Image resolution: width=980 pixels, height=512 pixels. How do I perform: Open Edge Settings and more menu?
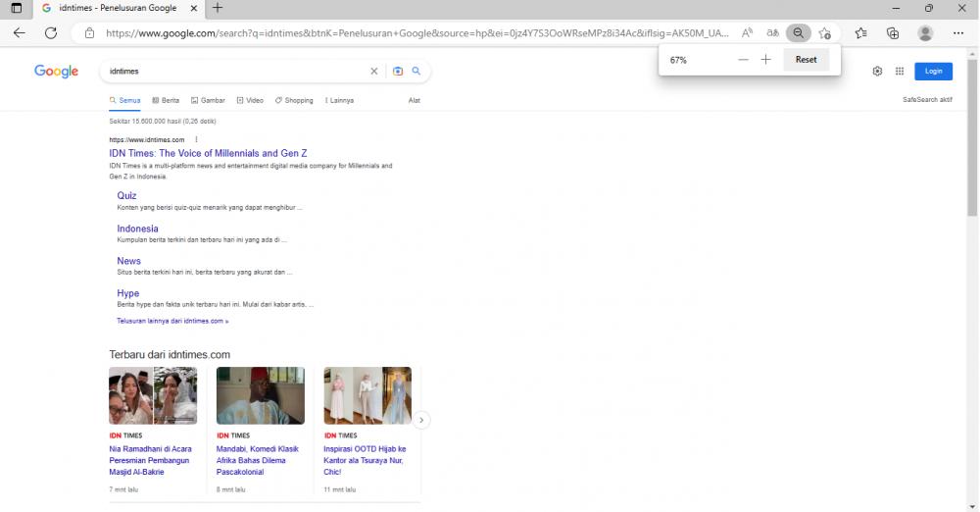958,33
